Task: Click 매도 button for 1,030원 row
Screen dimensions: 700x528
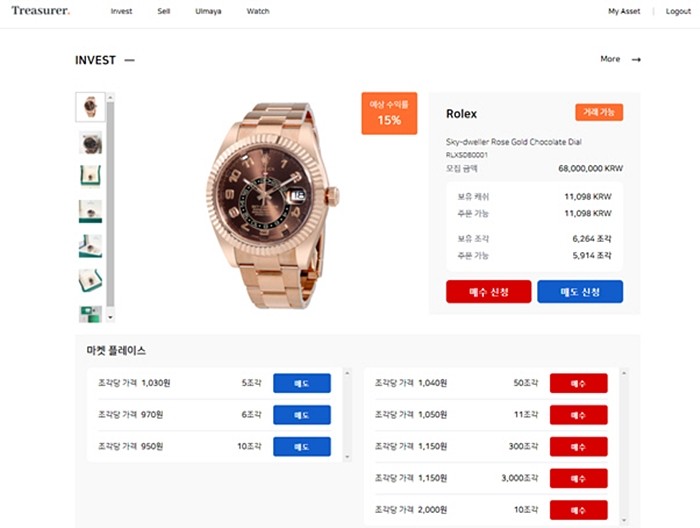Action: [302, 383]
